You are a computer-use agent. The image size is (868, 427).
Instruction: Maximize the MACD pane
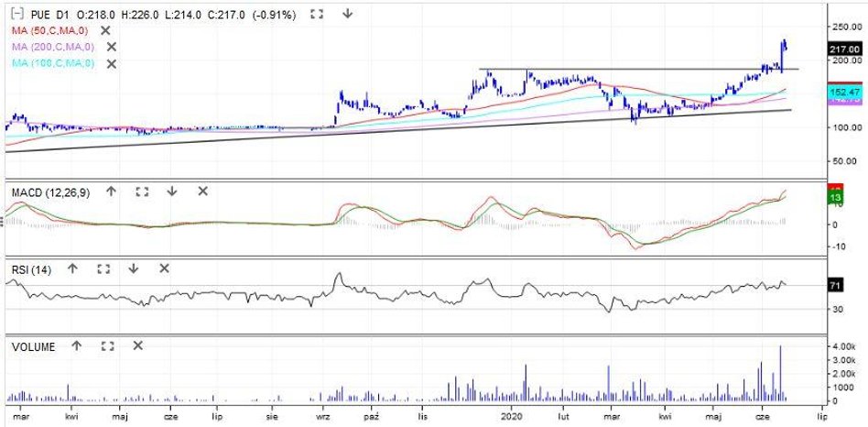coord(141,192)
